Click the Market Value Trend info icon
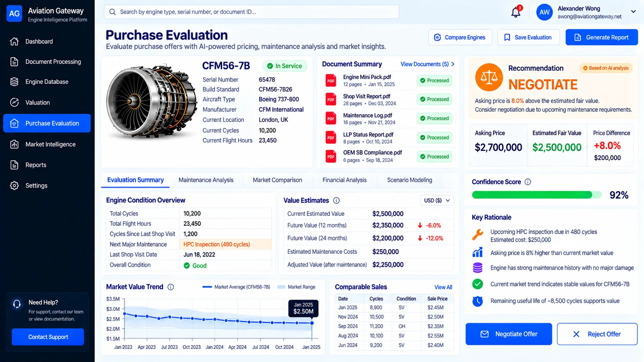The width and height of the screenshot is (644, 362). 171,287
